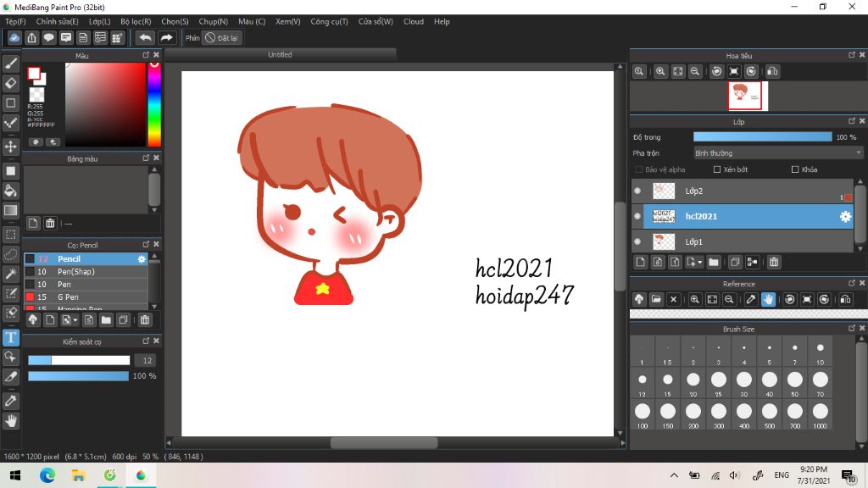Select the transparent color swatch
Screen dimensions: 868x488
click(x=37, y=95)
